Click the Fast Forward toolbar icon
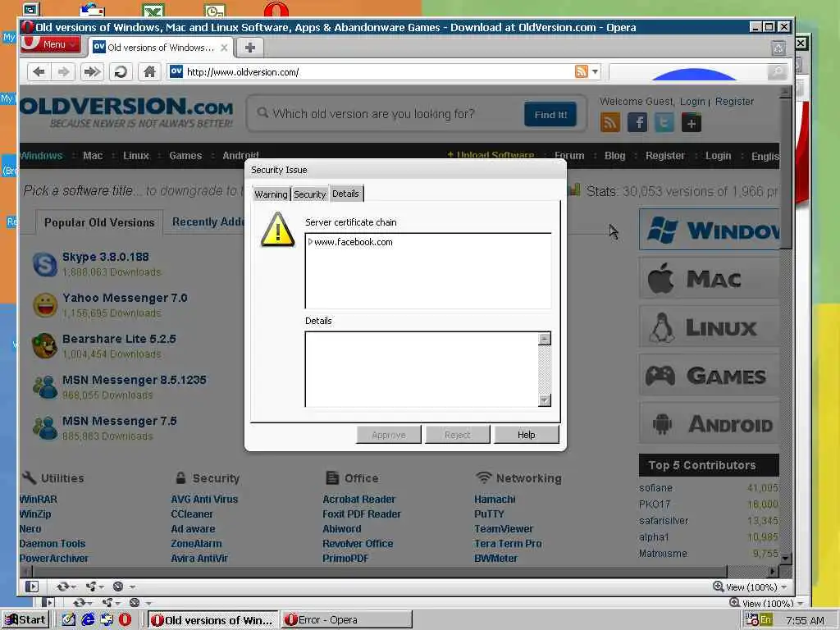Screen dimensions: 840x630 coord(92,72)
